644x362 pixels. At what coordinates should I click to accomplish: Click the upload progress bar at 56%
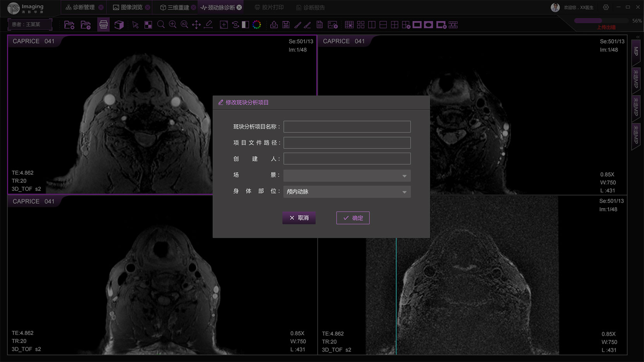click(x=601, y=21)
